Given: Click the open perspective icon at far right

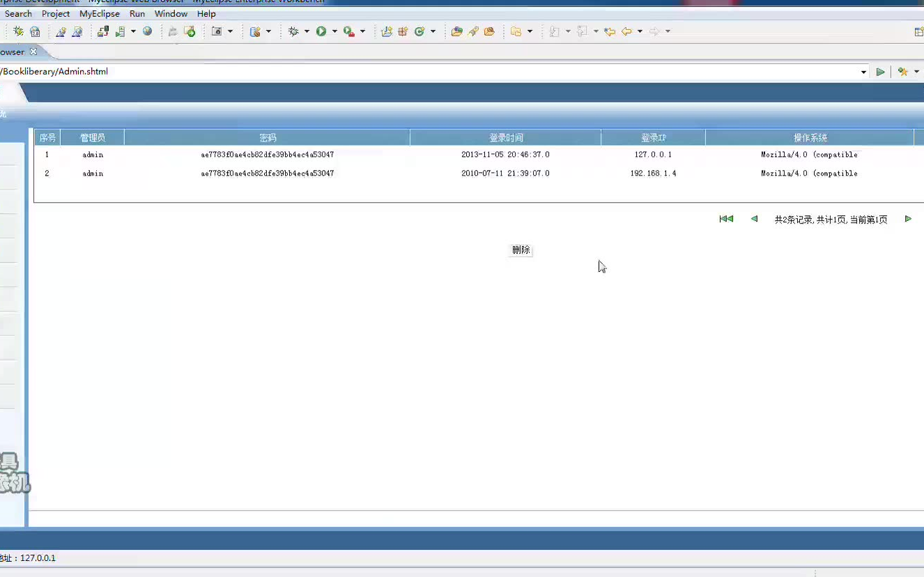Looking at the screenshot, I should 918,31.
